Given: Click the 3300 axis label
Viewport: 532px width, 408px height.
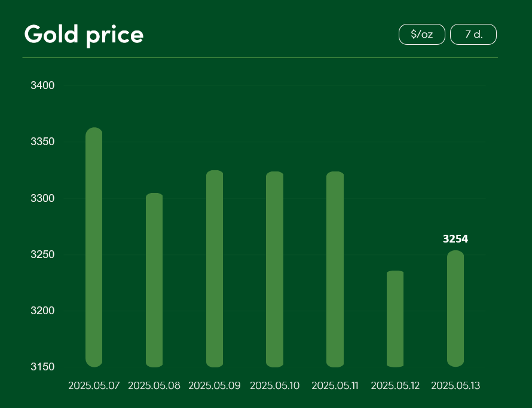Looking at the screenshot, I should pos(43,198).
